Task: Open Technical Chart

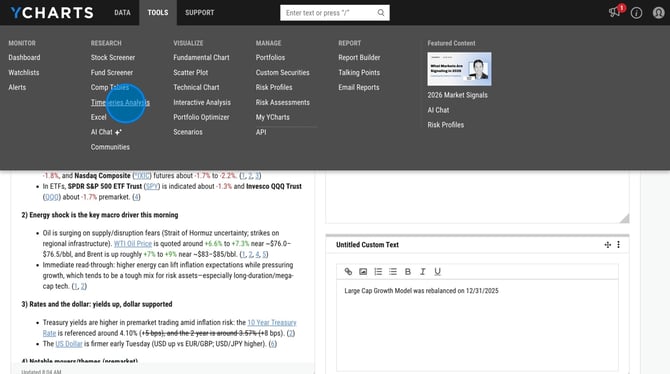Action: pyautogui.click(x=196, y=87)
